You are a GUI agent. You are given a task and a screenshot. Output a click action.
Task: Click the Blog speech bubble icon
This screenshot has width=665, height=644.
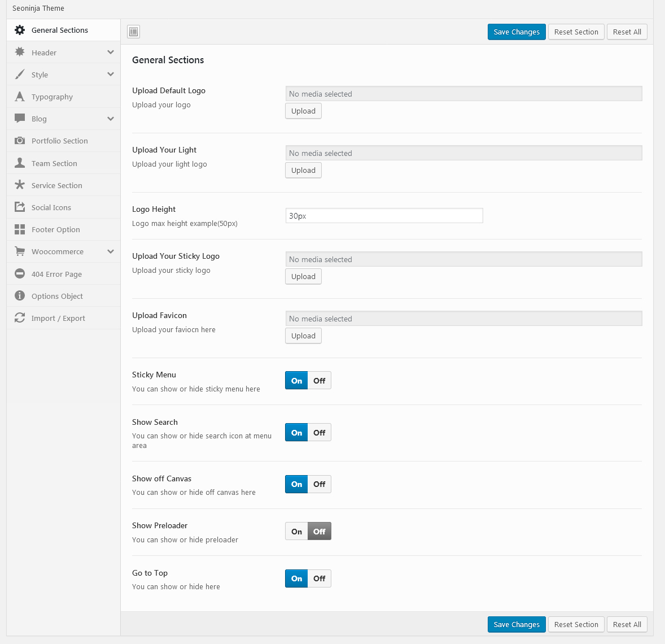click(20, 119)
